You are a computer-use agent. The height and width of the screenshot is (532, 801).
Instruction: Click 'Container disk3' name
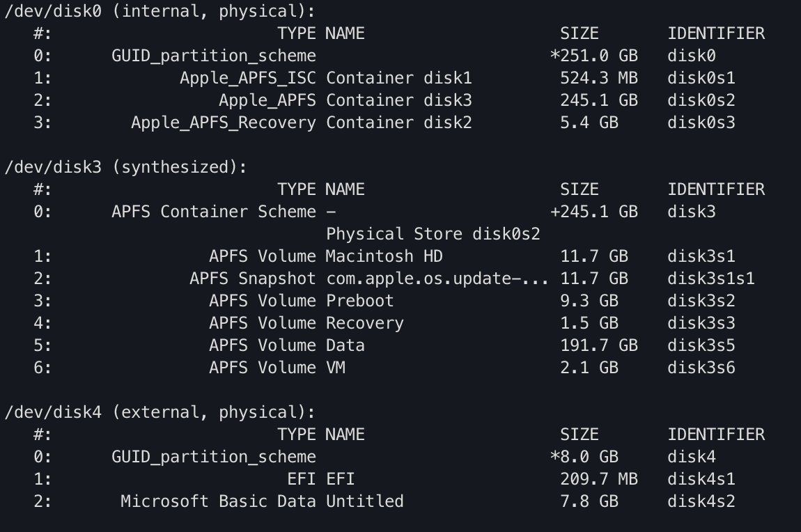399,100
